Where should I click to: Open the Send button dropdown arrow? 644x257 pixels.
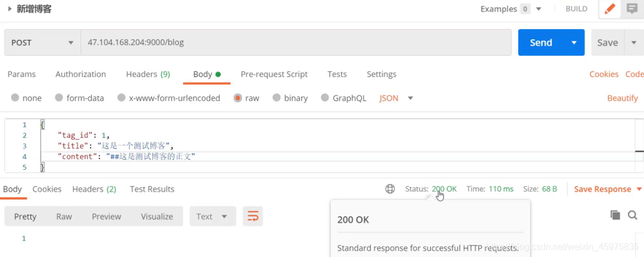(574, 42)
